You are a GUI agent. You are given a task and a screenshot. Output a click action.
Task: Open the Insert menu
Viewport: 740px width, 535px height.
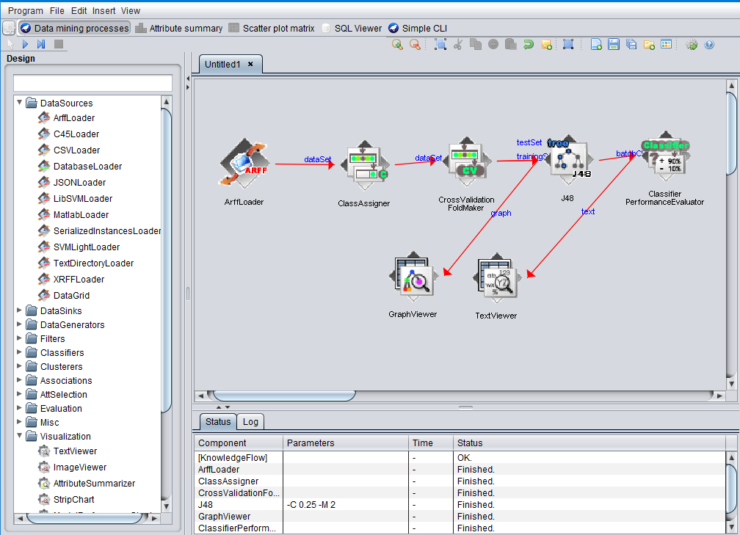click(x=103, y=10)
